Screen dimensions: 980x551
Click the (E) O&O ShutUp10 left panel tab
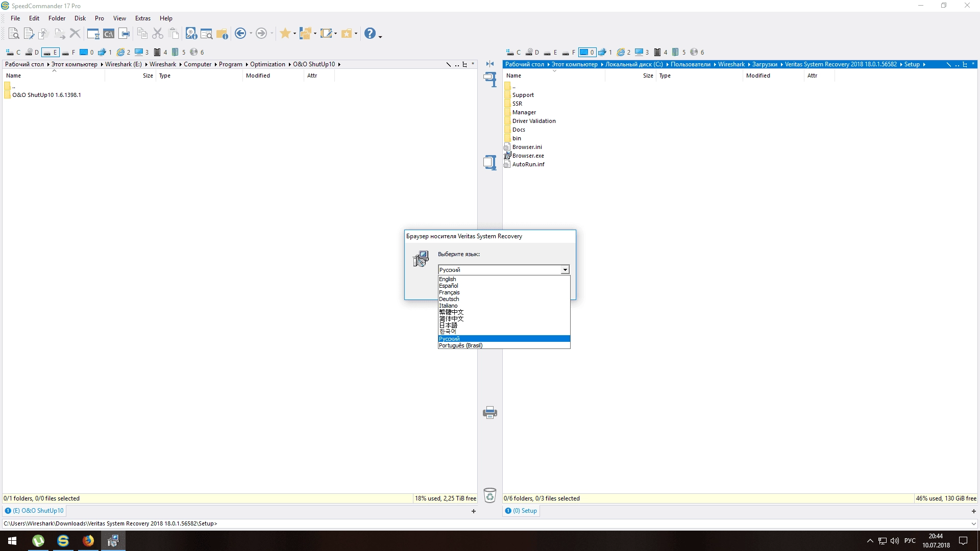point(35,511)
